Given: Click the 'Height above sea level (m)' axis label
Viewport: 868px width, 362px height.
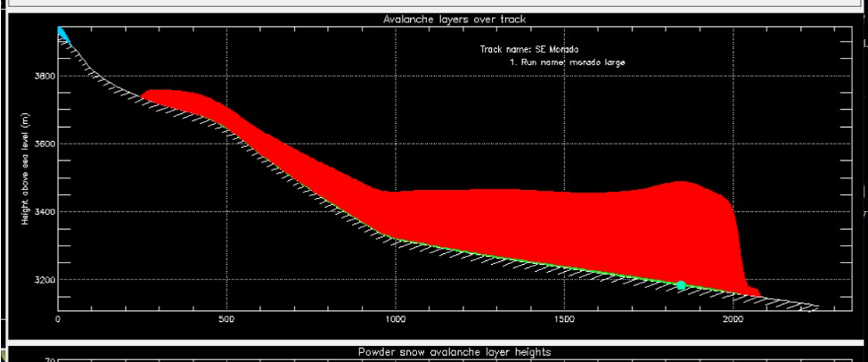Looking at the screenshot, I should click(29, 175).
